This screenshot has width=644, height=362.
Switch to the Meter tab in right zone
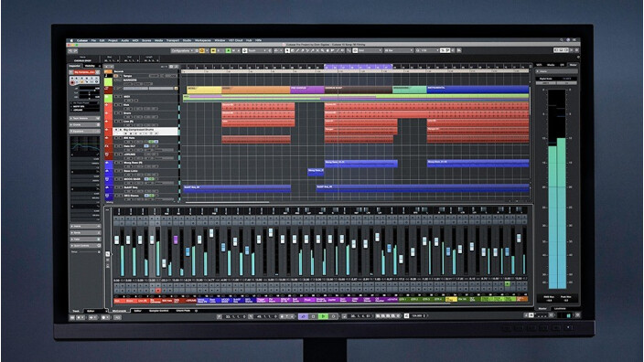573,65
